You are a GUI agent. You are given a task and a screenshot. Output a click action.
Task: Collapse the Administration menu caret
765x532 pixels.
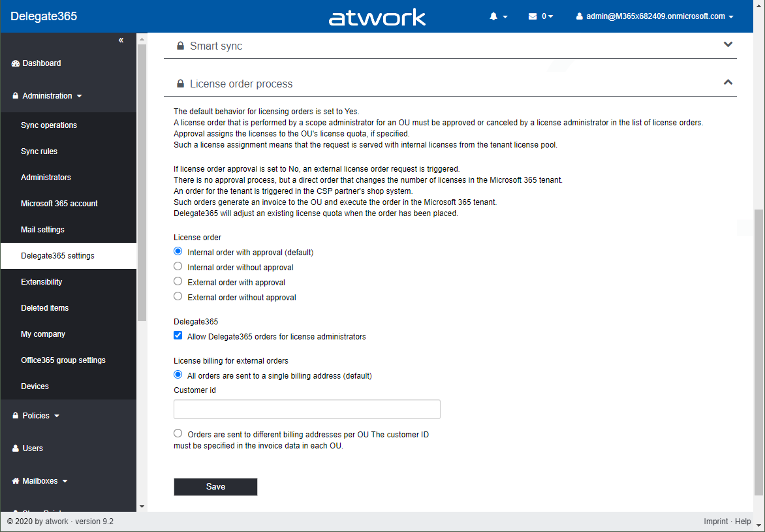pos(80,96)
